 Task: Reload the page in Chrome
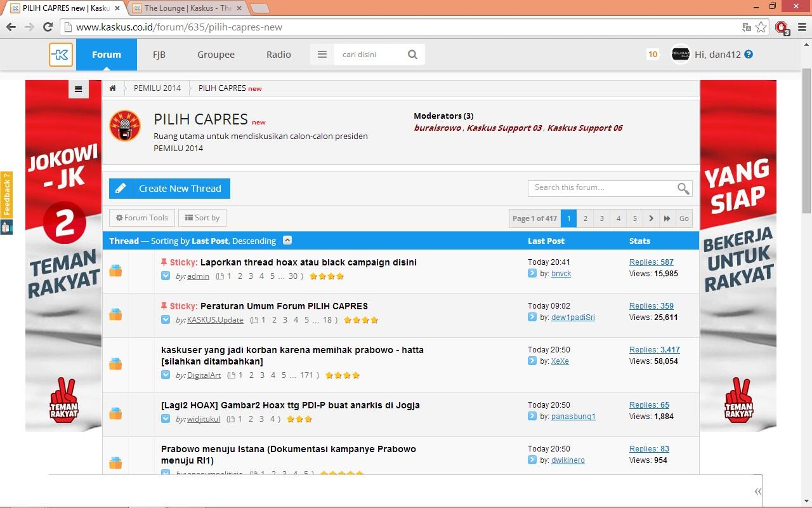pos(48,27)
